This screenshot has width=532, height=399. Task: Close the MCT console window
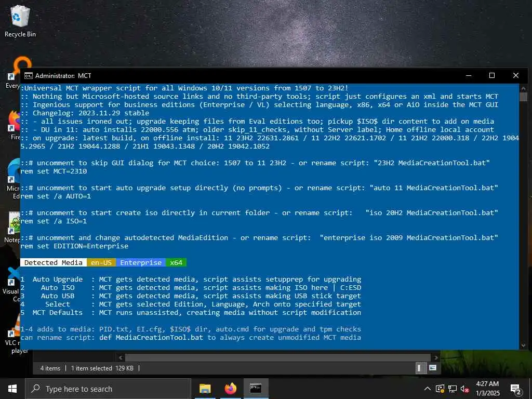pyautogui.click(x=516, y=75)
